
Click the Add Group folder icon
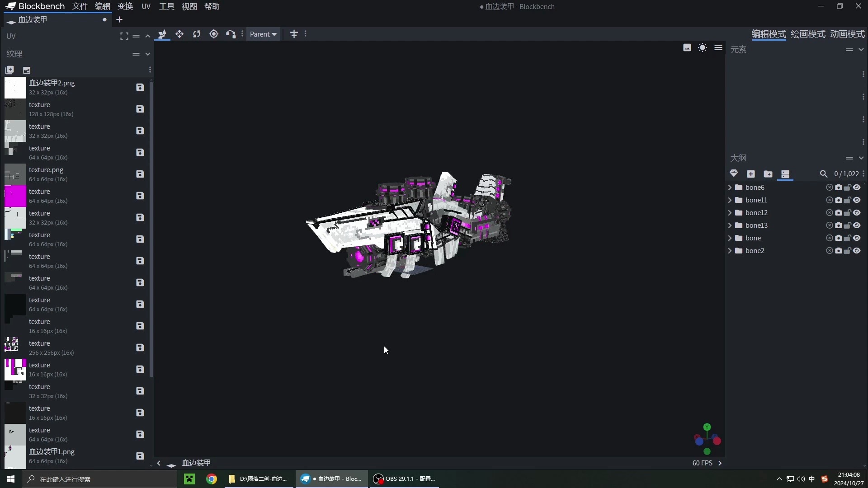[768, 174]
